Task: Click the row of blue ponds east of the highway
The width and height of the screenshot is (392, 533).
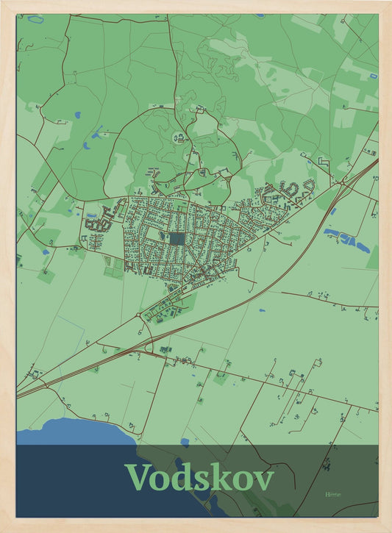Action: tap(347, 240)
